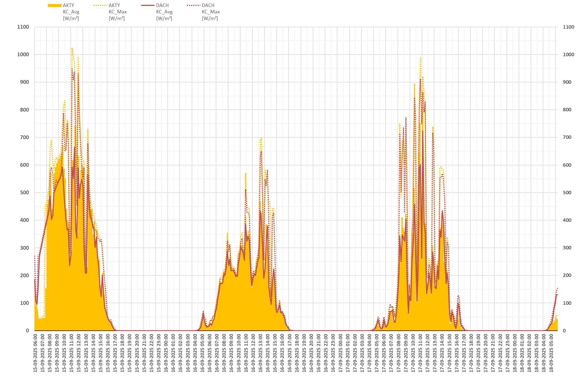Screen dimensions: 588x384
Task: Click the 16-09-2025 11:00 time axis label
Action: 246,353
